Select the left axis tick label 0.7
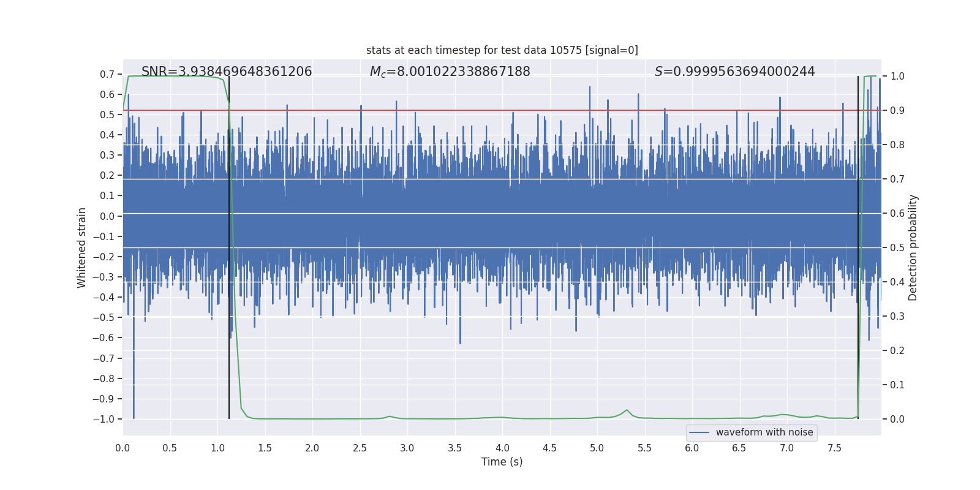980x490 pixels. tap(107, 75)
